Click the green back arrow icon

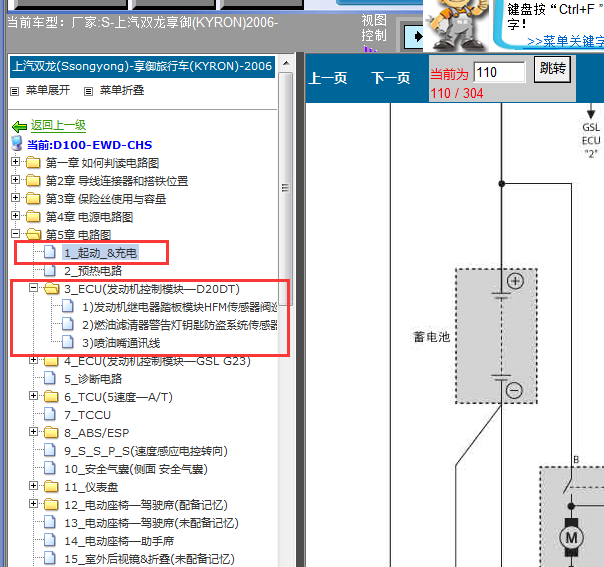coord(19,126)
